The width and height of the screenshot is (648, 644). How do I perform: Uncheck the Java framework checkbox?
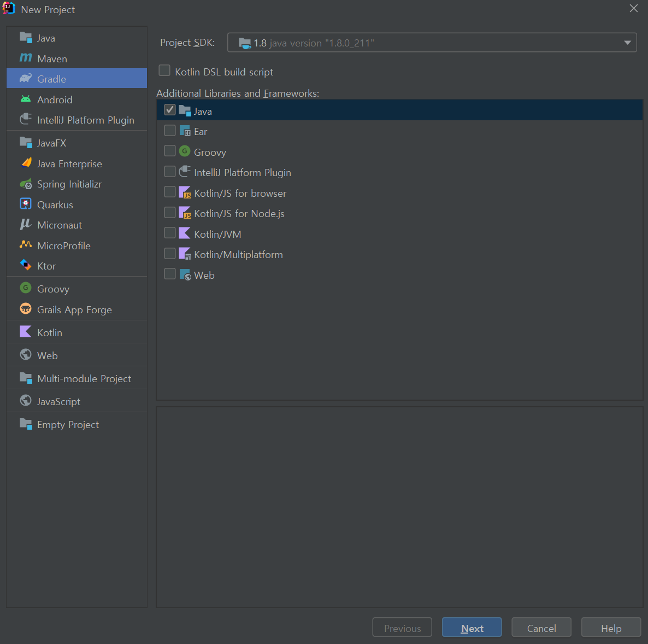170,110
